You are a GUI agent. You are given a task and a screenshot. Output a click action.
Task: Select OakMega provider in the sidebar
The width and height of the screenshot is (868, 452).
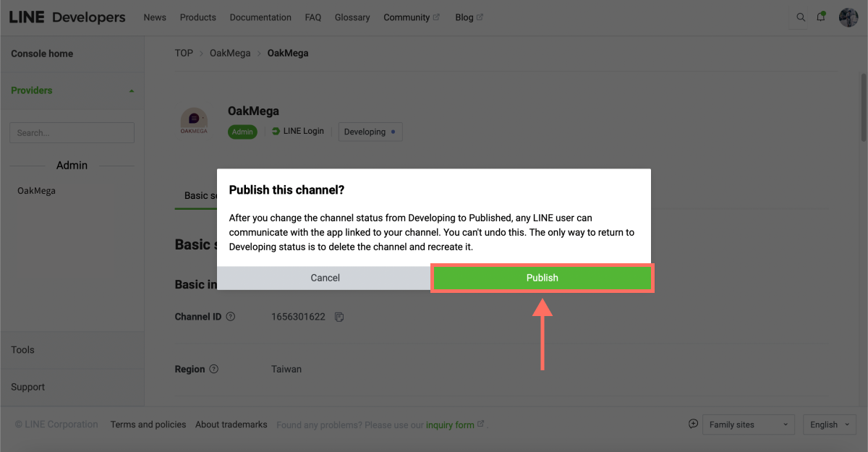click(x=37, y=191)
